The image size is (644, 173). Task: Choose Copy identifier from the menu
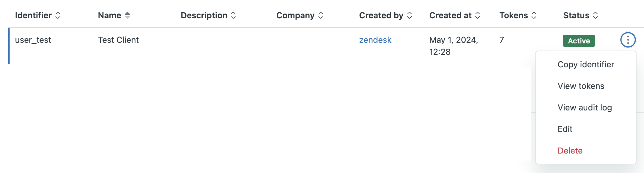click(586, 64)
